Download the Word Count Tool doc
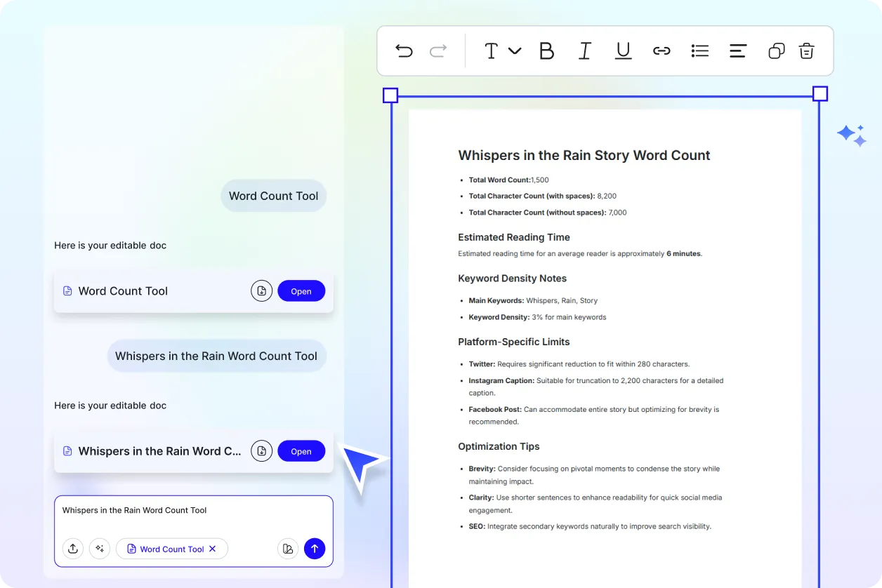This screenshot has width=882, height=588. pos(261,291)
